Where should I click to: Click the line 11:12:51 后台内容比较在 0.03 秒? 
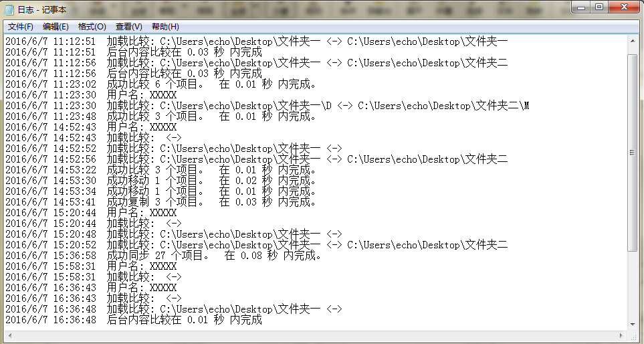134,52
